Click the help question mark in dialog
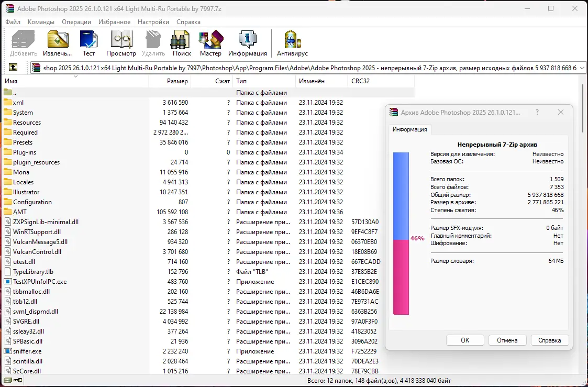588x387 pixels. (x=537, y=112)
